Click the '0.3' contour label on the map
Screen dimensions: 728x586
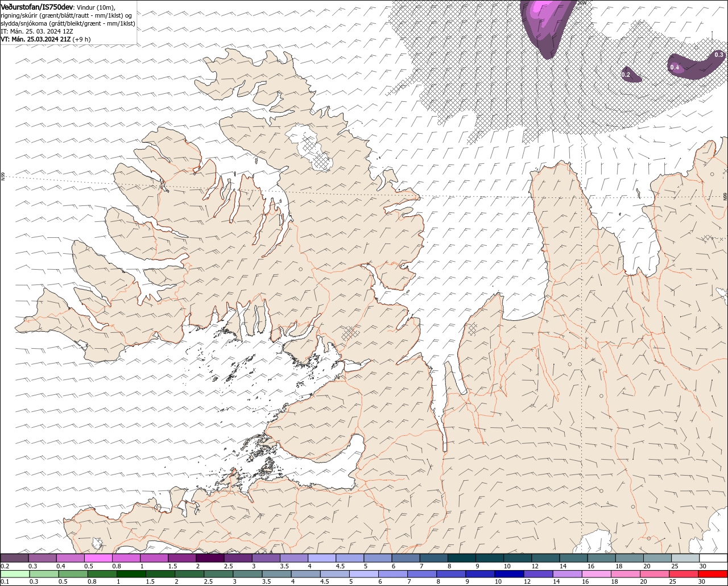719,55
